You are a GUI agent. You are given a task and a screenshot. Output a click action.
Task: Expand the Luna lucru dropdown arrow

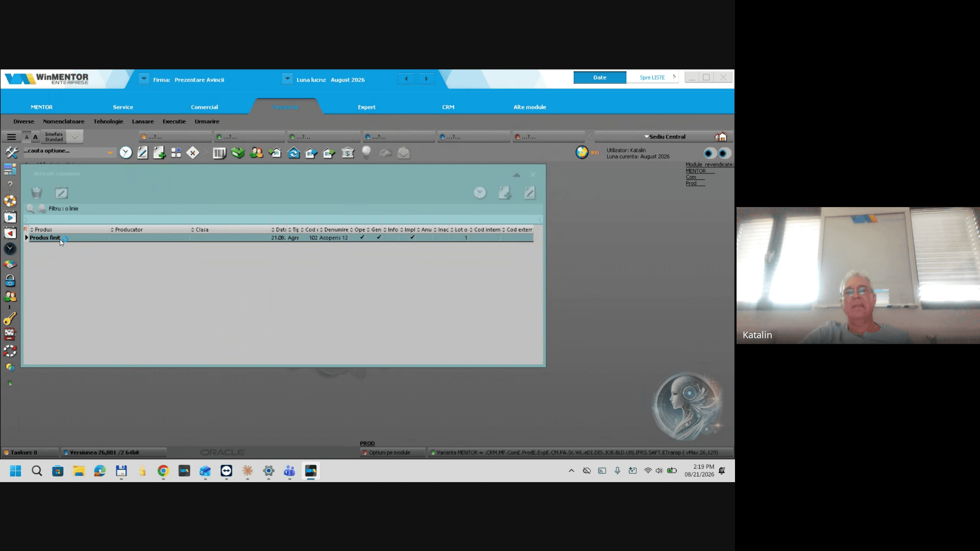click(x=287, y=79)
